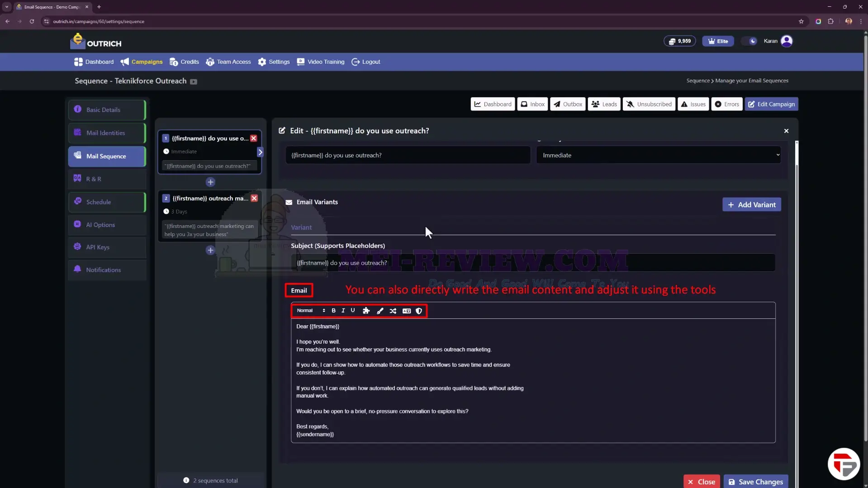The width and height of the screenshot is (868, 488).
Task: Click the shuffle spintax icon
Action: coord(393,311)
